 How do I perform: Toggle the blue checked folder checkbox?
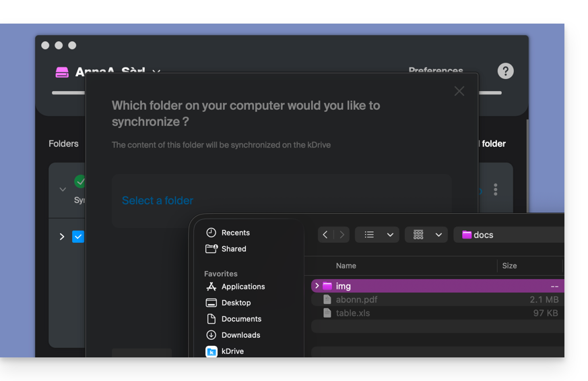(78, 237)
